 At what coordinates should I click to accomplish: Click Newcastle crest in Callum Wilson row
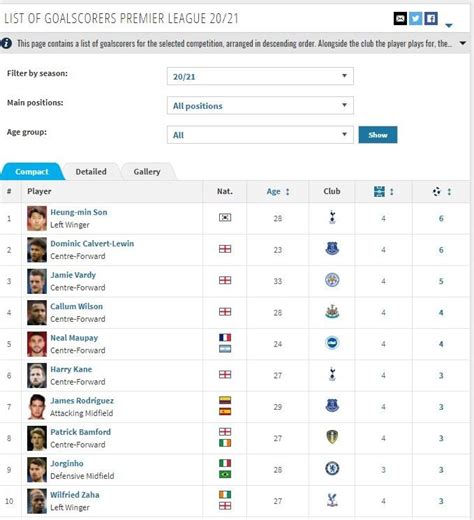(x=332, y=312)
